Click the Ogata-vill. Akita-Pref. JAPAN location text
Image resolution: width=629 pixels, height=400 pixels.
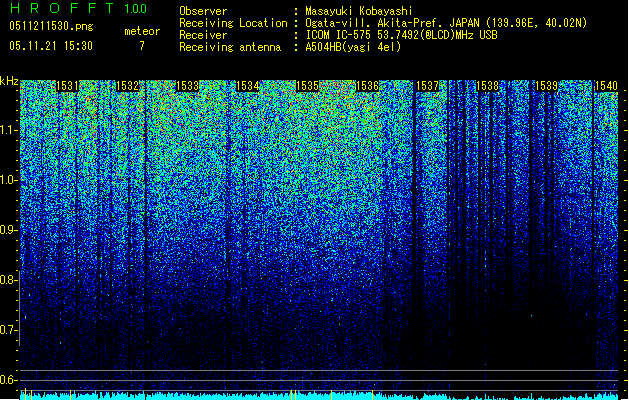click(x=446, y=23)
